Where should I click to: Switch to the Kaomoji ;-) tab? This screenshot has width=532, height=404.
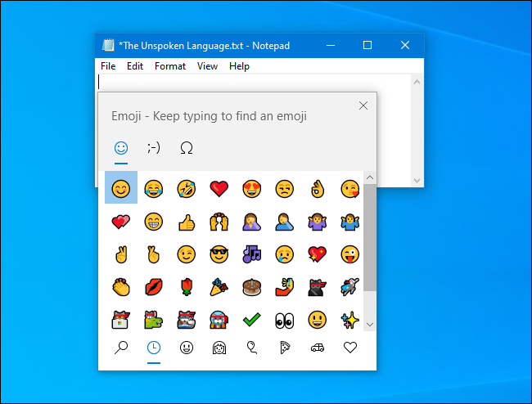(153, 148)
